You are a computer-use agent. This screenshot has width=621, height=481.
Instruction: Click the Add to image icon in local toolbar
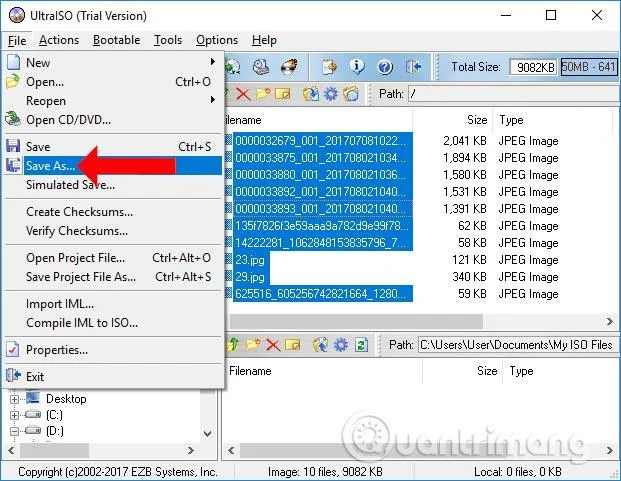[321, 345]
